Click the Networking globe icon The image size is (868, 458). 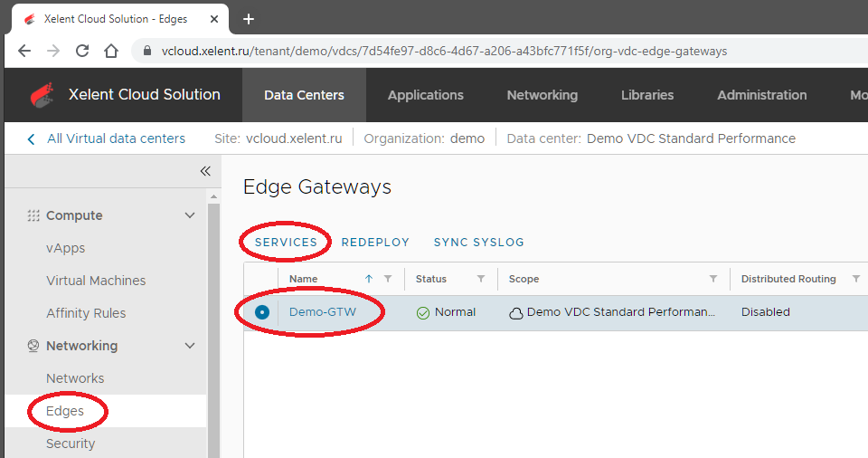pyautogui.click(x=33, y=346)
